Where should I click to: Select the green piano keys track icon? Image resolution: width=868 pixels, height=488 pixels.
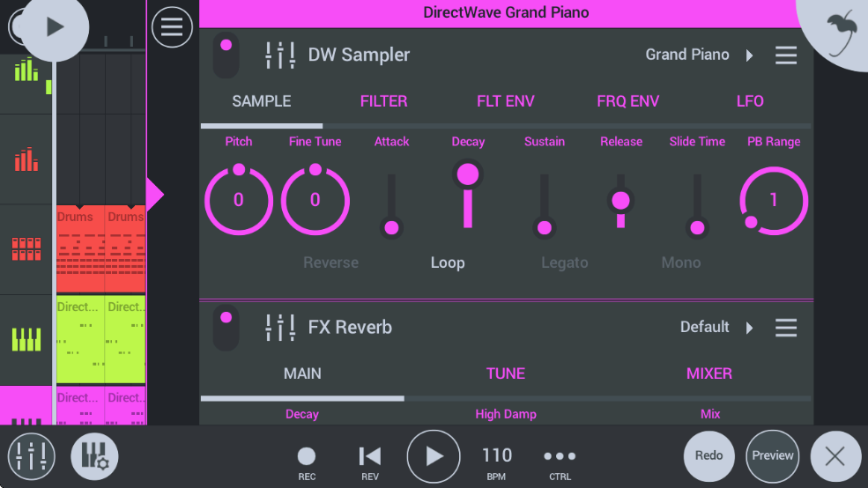pyautogui.click(x=26, y=339)
